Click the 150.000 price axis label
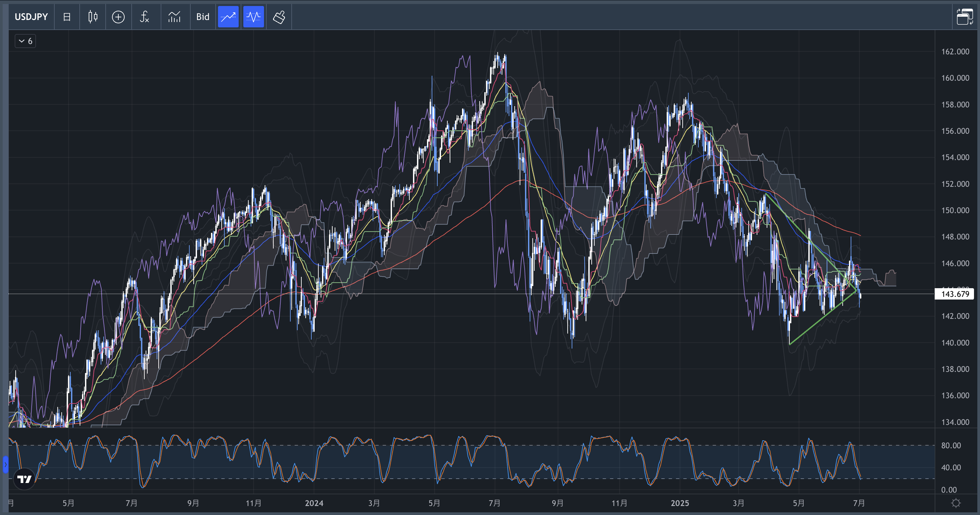This screenshot has width=980, height=515. coord(955,210)
